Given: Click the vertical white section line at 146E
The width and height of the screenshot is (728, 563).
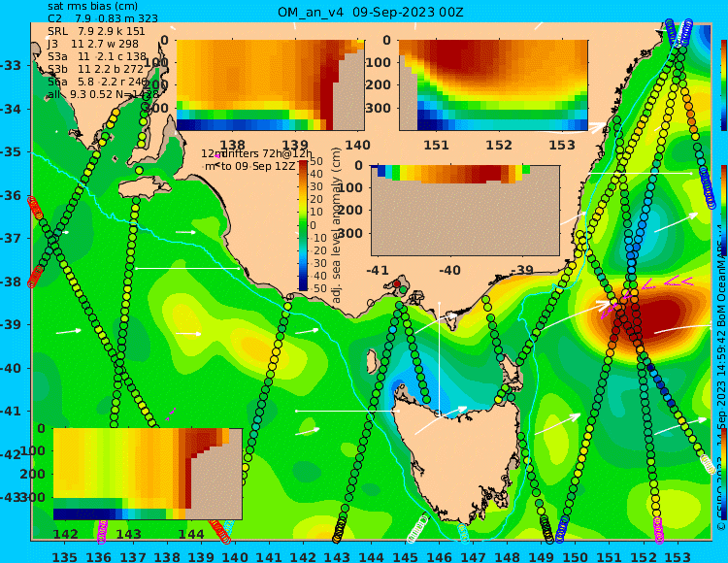Looking at the screenshot, I should coord(439,357).
